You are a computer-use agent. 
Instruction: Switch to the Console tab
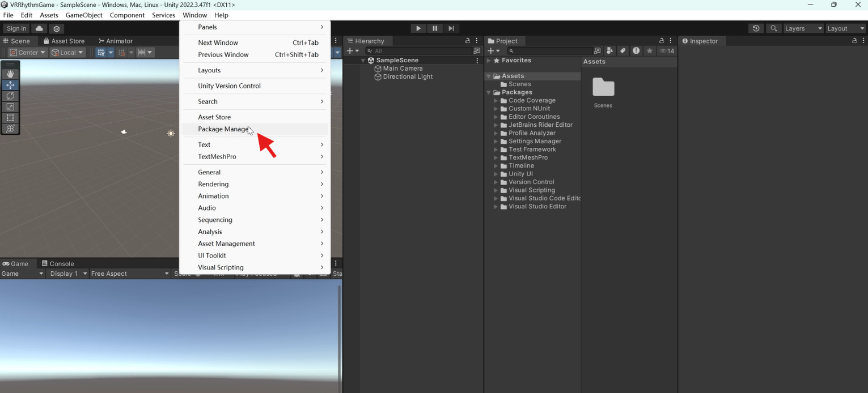tap(58, 263)
